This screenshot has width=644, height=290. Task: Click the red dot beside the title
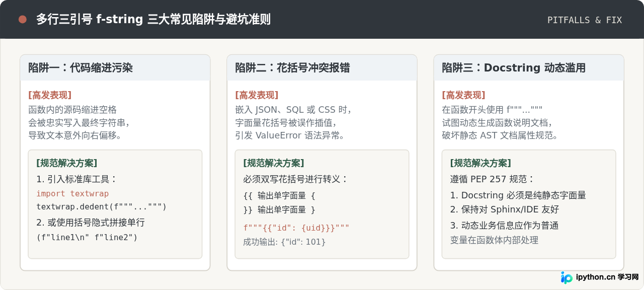click(x=22, y=20)
